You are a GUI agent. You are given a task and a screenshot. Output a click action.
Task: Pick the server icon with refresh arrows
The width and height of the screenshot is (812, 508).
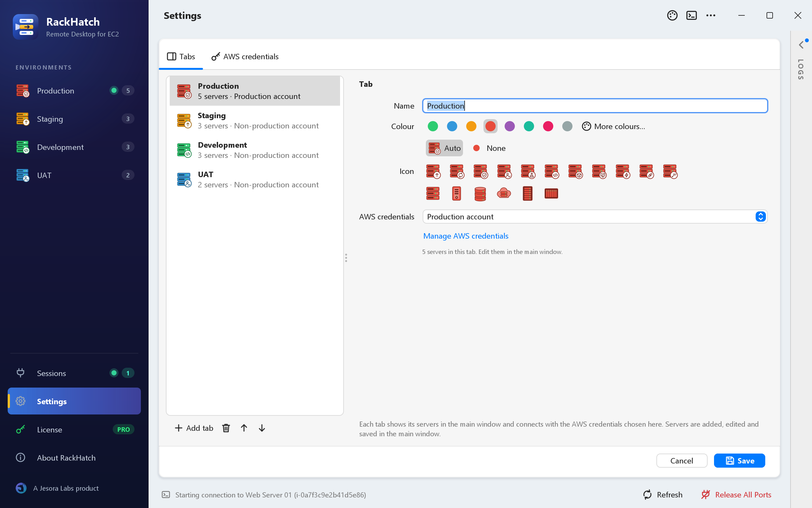pyautogui.click(x=457, y=171)
